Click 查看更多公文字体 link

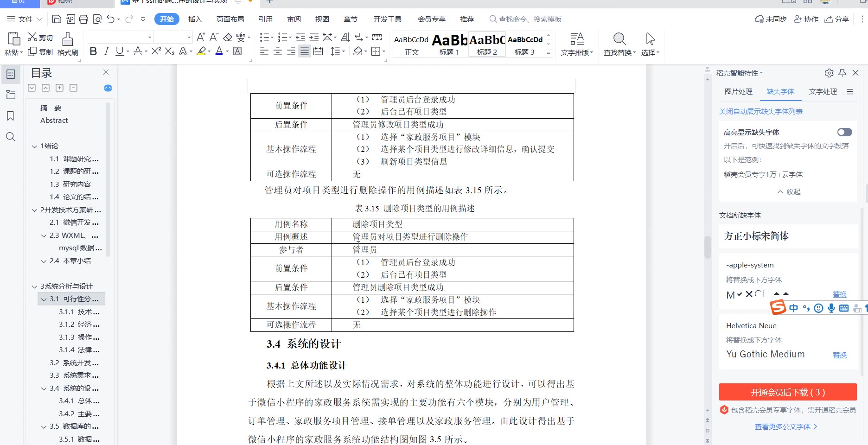(x=786, y=426)
